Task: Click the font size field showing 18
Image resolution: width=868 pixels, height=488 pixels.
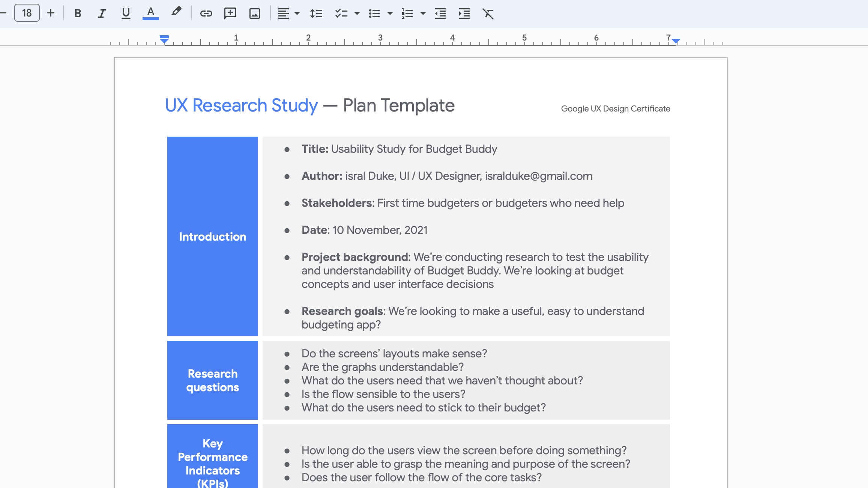Action: click(27, 13)
